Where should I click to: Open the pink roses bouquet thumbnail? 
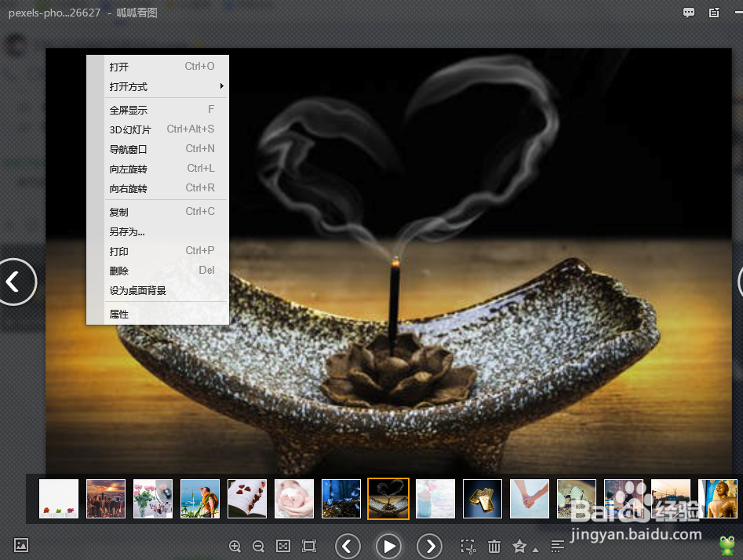(x=153, y=498)
